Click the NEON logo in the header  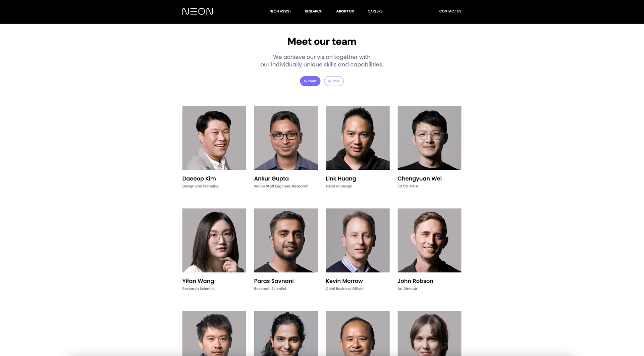tap(198, 11)
